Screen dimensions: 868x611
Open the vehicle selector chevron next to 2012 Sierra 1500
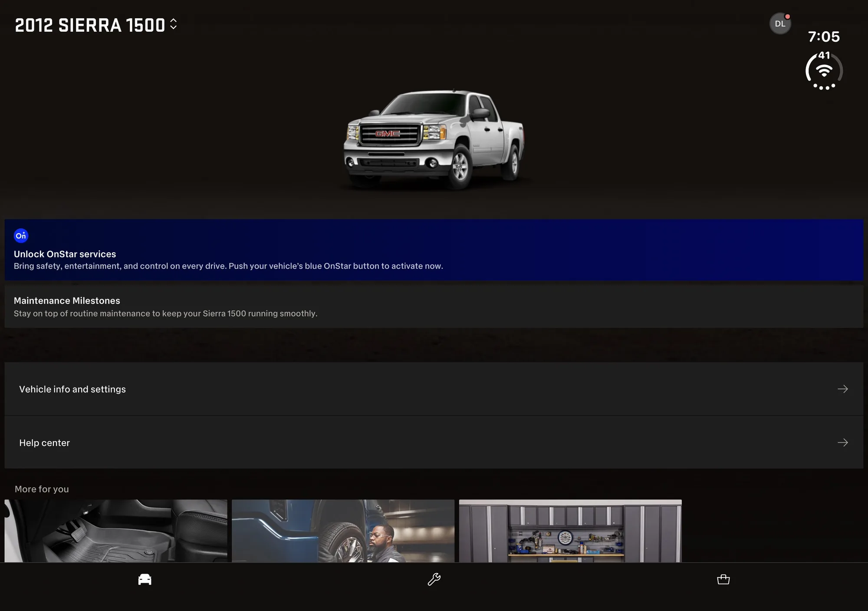pyautogui.click(x=173, y=24)
